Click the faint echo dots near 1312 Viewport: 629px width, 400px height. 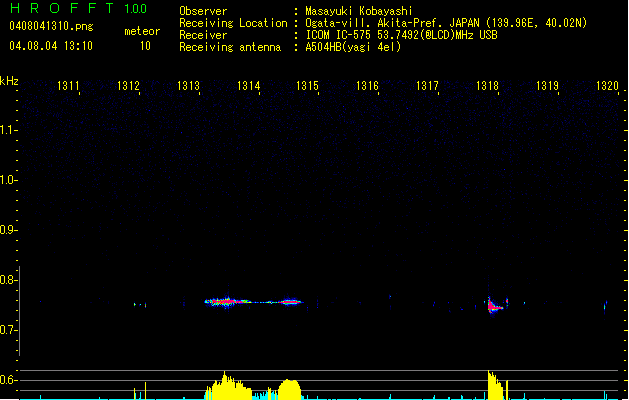point(140,305)
